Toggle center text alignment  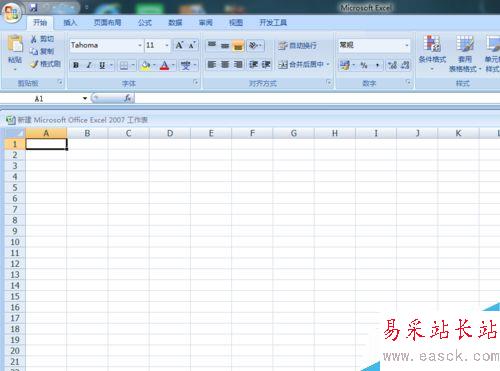(225, 64)
